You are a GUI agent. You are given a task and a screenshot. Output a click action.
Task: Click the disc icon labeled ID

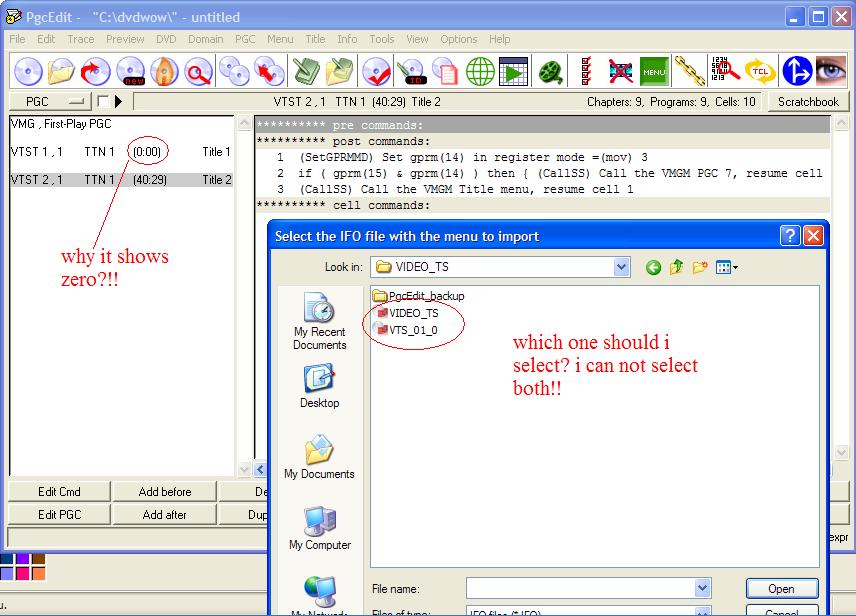click(x=412, y=72)
